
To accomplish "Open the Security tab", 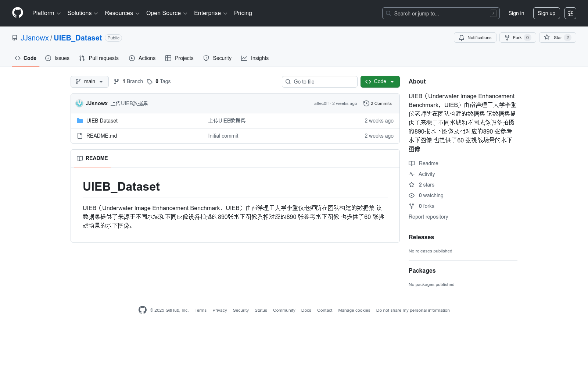I will pyautogui.click(x=217, y=58).
